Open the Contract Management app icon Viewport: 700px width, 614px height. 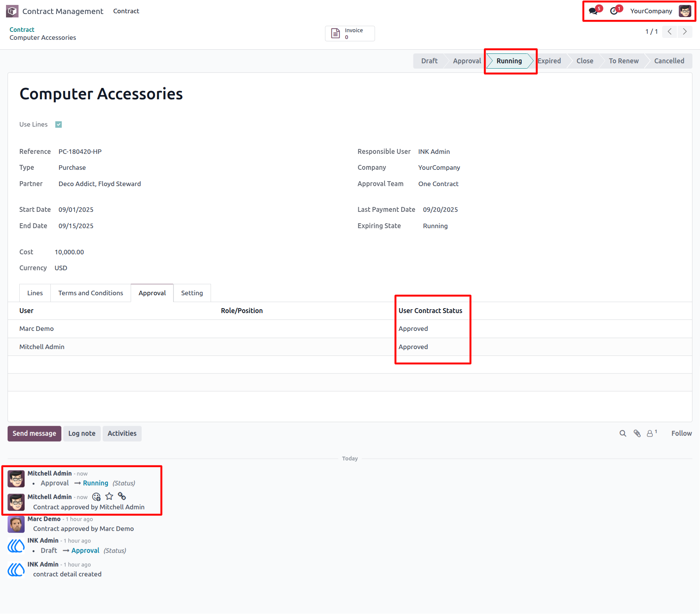pos(12,11)
